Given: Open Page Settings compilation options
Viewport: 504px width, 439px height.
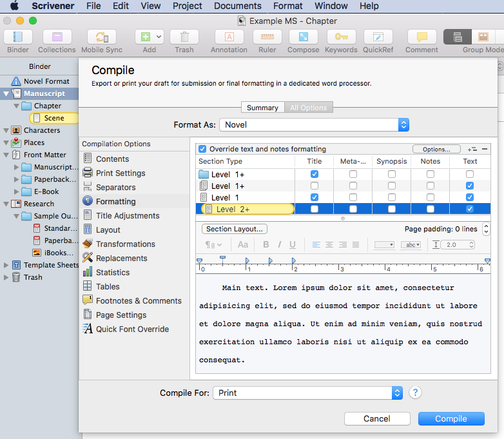Looking at the screenshot, I should pos(121,315).
